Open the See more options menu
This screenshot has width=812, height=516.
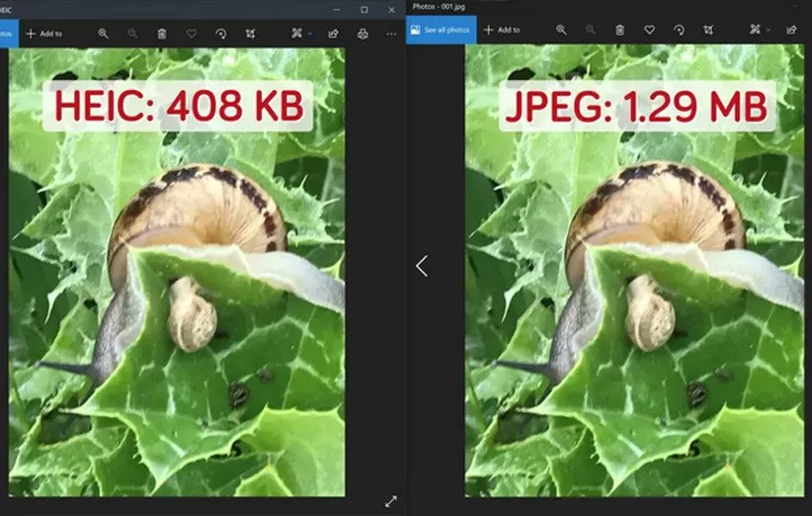[x=391, y=34]
